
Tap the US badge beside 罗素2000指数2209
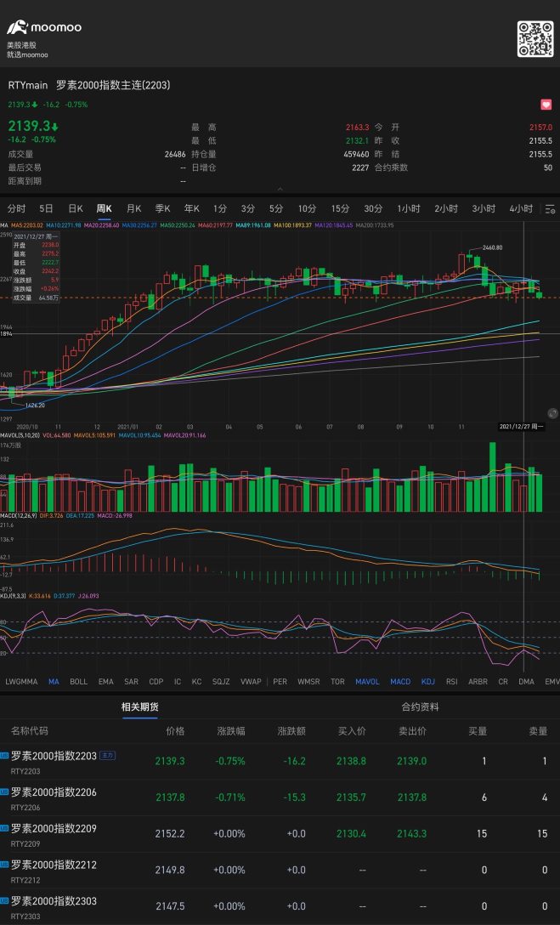point(4,828)
